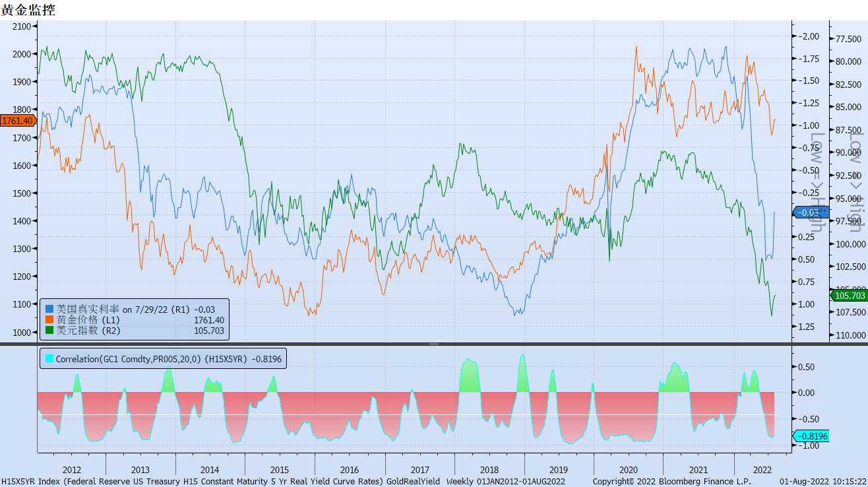Click the 黄金监控 chart title
The width and height of the screenshot is (868, 487).
[x=28, y=10]
